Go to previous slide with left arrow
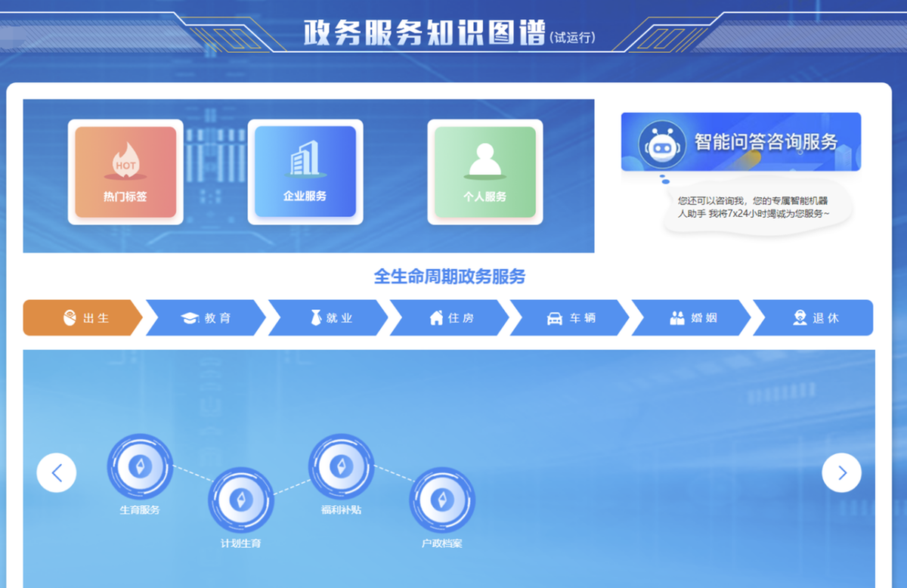Screen dimensions: 907x588 click(57, 473)
